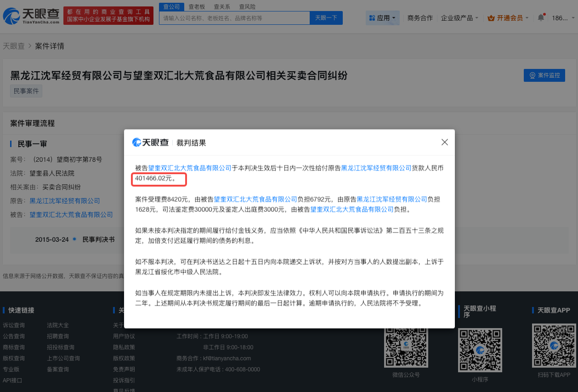This screenshot has width=578, height=392.
Task: Click the 天眼一下 search button
Action: click(x=326, y=18)
